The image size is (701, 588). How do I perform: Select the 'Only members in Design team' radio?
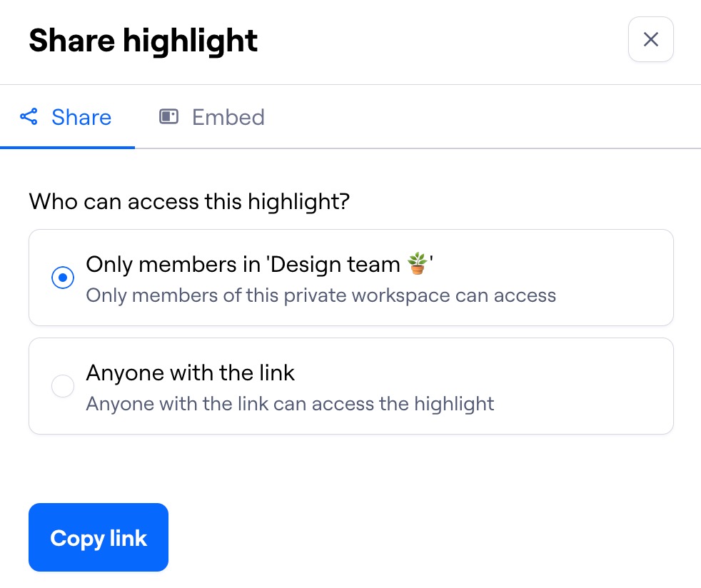point(63,278)
